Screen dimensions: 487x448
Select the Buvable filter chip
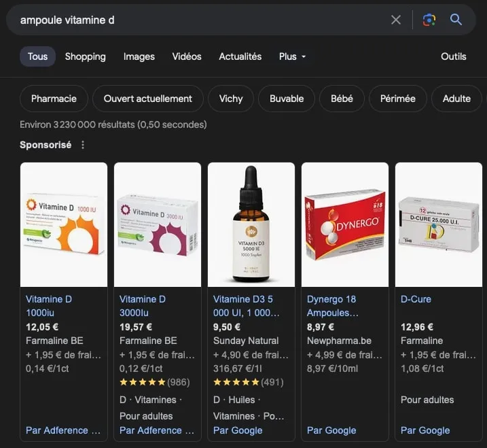(x=287, y=99)
